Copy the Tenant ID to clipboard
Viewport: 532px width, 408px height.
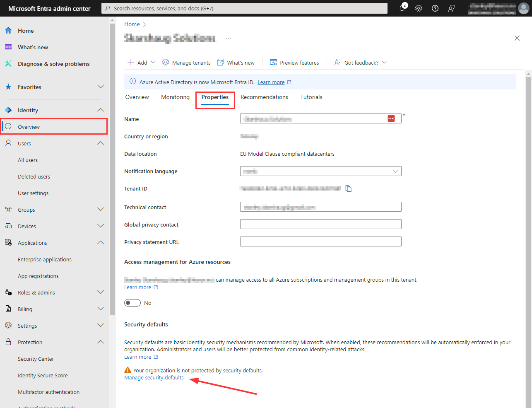(x=349, y=188)
